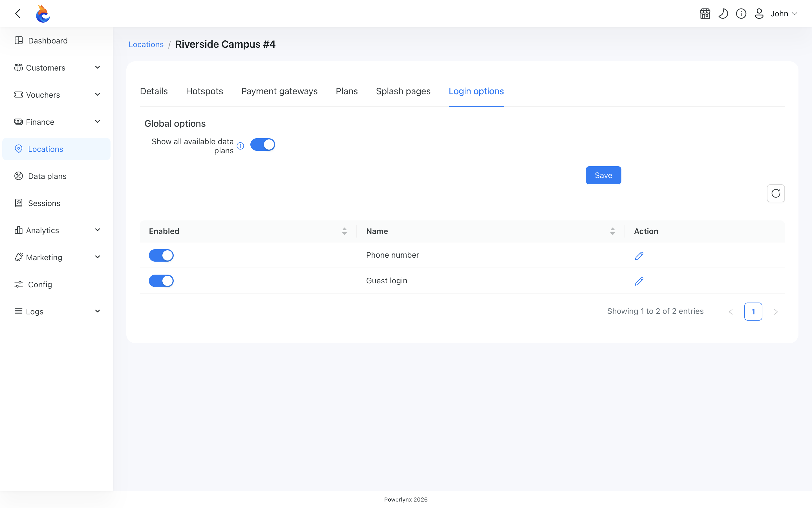
Task: Go to next page arrow
Action: (776, 312)
